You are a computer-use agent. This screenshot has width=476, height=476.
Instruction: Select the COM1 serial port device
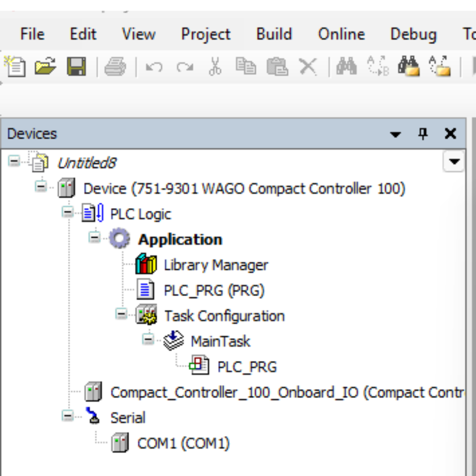click(x=183, y=443)
